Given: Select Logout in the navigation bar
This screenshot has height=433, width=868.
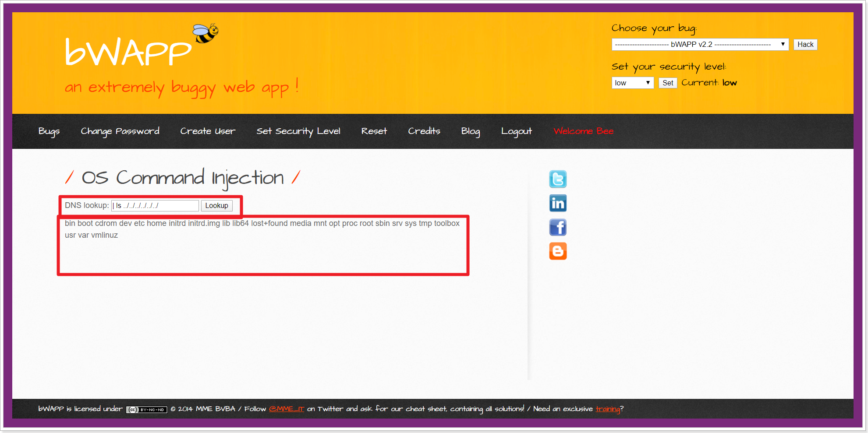Looking at the screenshot, I should point(517,131).
